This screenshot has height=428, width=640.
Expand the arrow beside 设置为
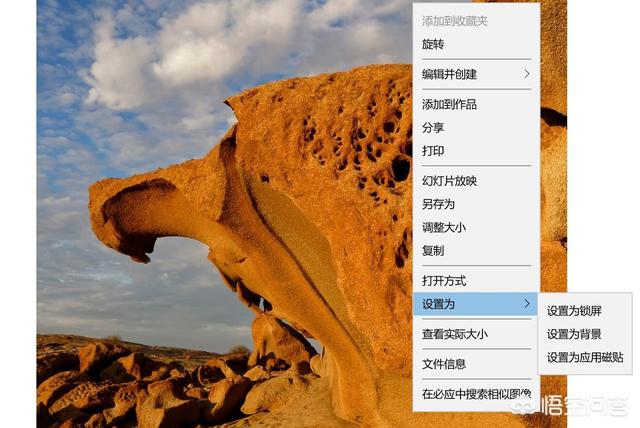(x=527, y=304)
